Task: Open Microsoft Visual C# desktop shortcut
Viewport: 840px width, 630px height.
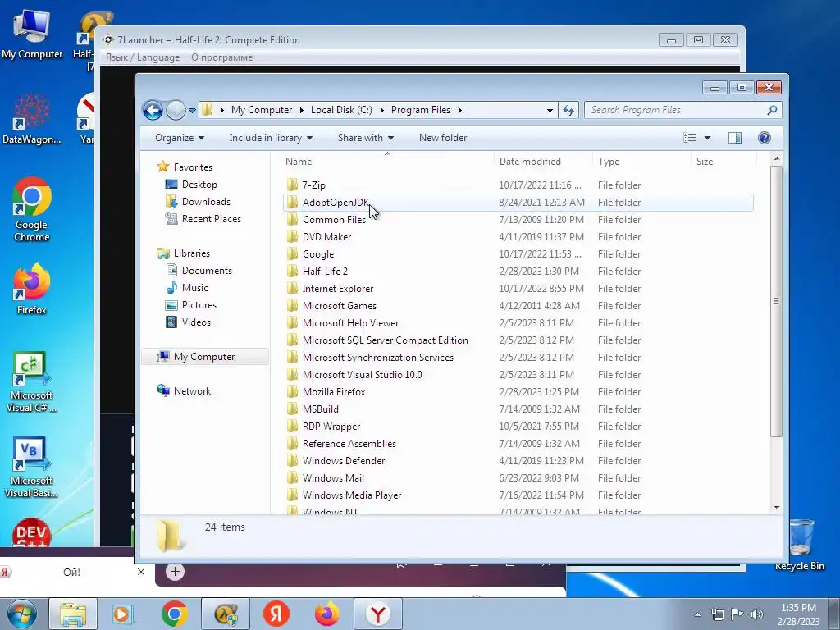Action: point(31,382)
